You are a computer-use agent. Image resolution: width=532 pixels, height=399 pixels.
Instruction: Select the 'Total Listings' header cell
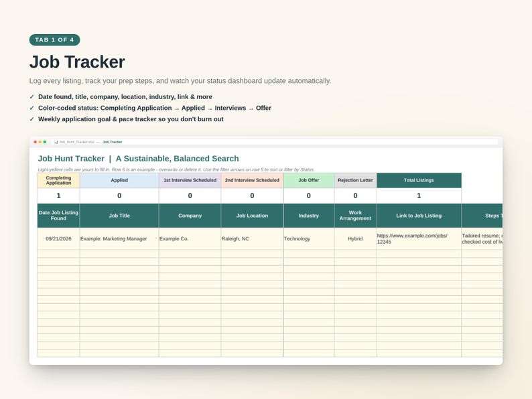(x=419, y=180)
